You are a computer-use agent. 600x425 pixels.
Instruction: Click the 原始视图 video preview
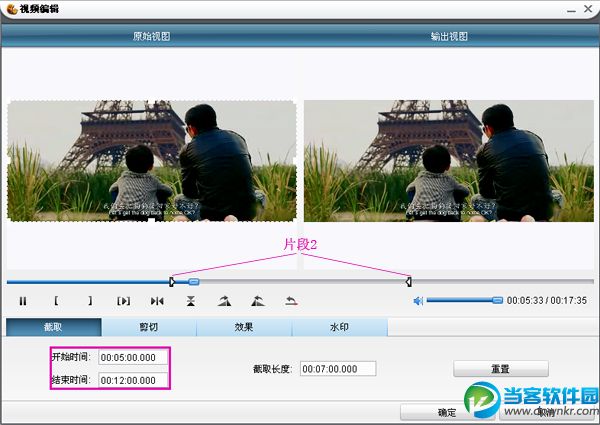coord(152,161)
